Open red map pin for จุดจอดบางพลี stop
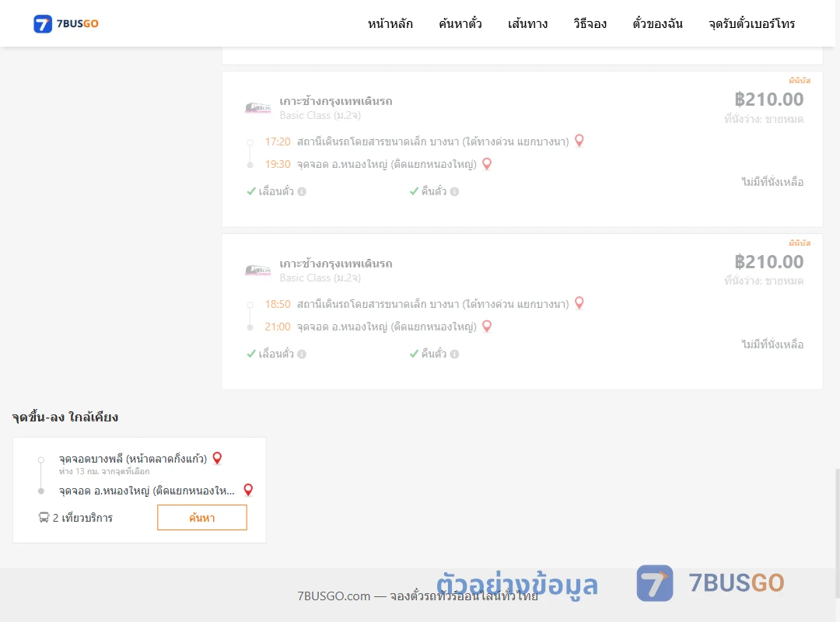Screen dimensions: 840x622 (x=217, y=458)
